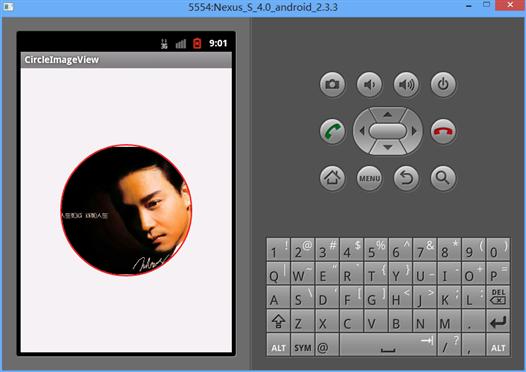Click the A key
Image resolution: width=526 pixels, height=372 pixels.
point(278,297)
